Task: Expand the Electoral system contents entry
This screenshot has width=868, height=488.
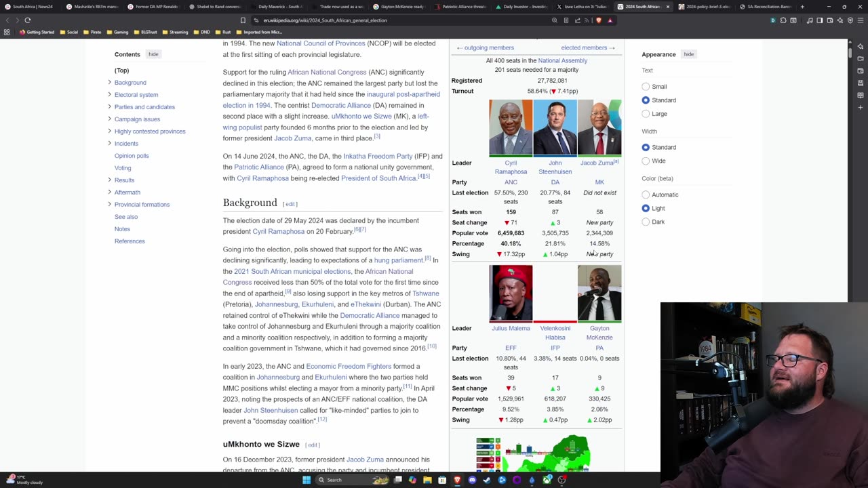Action: coord(109,95)
